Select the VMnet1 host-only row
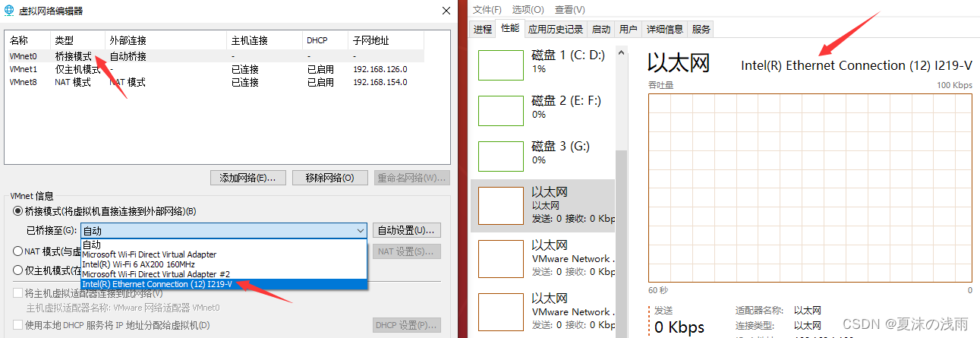 pyautogui.click(x=214, y=69)
